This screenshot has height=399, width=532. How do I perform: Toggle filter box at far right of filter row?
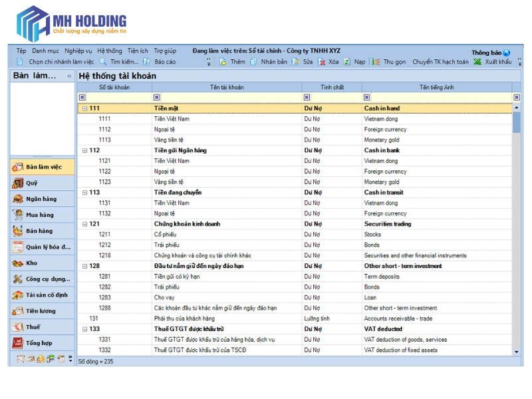tap(517, 97)
